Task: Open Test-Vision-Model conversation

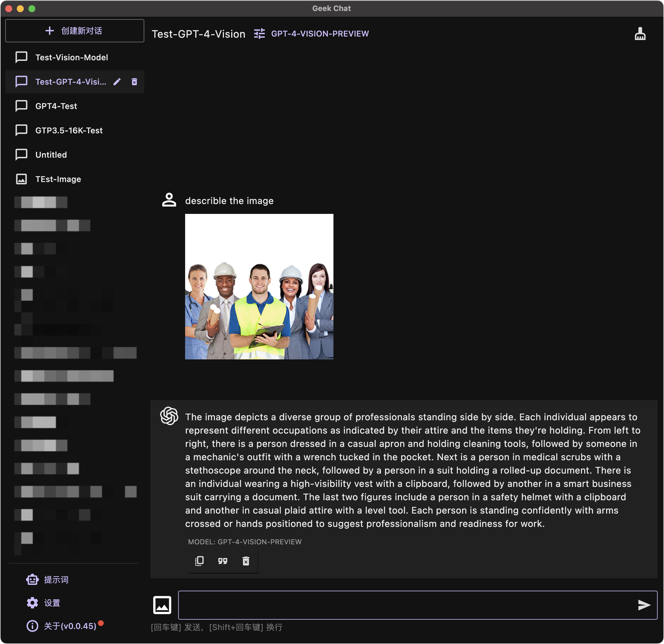Action: pyautogui.click(x=72, y=57)
